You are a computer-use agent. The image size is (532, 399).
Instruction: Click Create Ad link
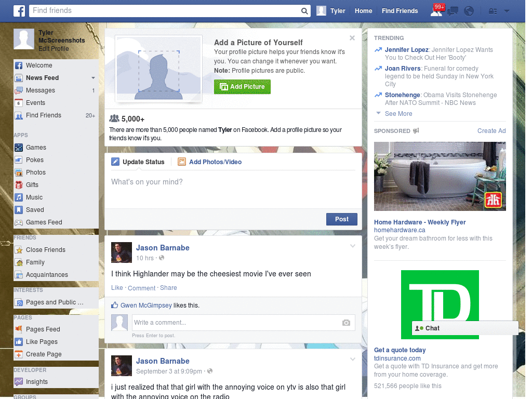(491, 131)
